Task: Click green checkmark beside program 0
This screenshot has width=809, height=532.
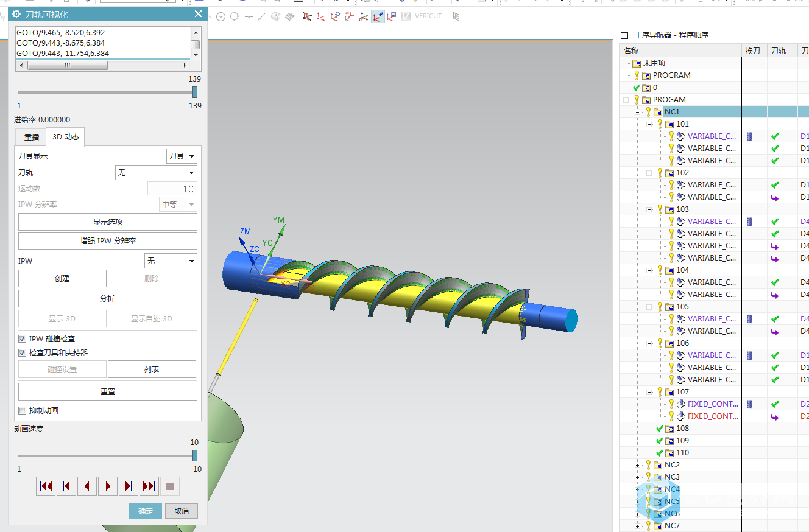Action: 637,88
